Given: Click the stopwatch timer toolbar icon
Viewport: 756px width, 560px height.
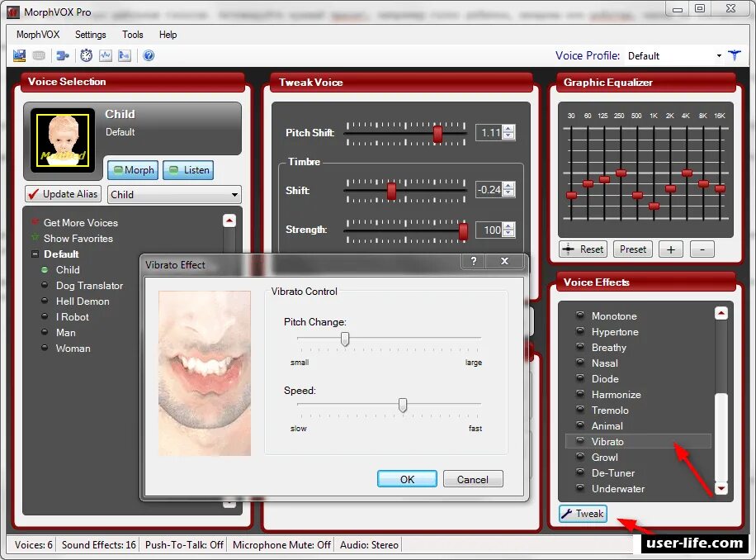Looking at the screenshot, I should point(87,55).
